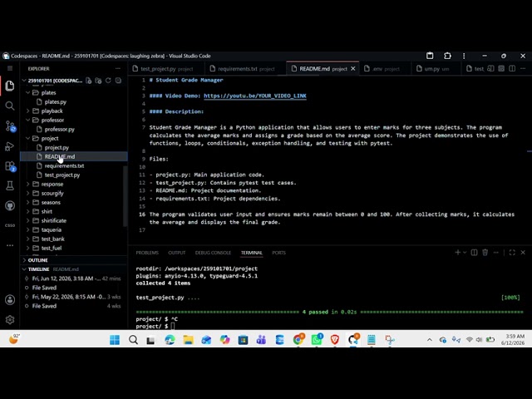
Task: Switch to test_project.py editor tab
Action: (x=166, y=69)
